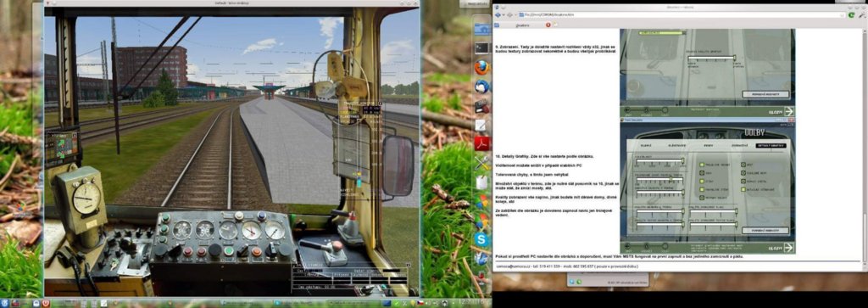The image size is (868, 308).
Task: Select the HLAVNÍ tab in options image
Action: coord(645,145)
